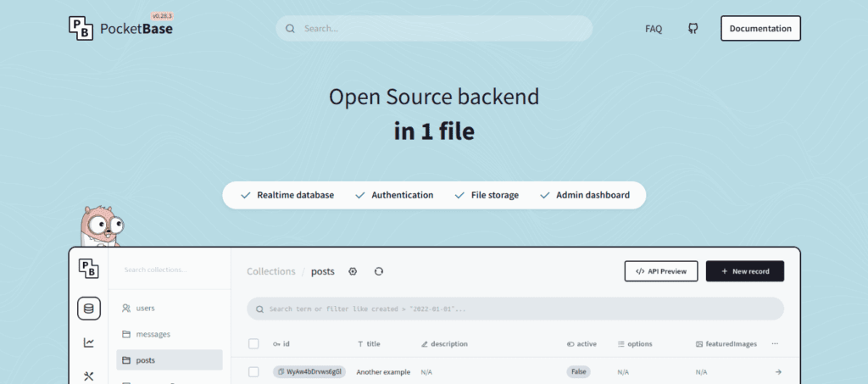The width and height of the screenshot is (868, 384).
Task: Select the messages collection
Action: (x=170, y=334)
